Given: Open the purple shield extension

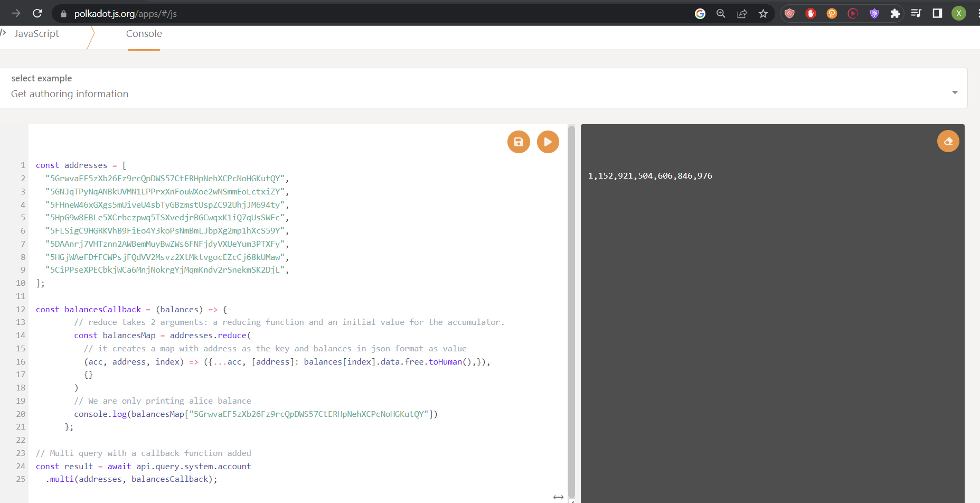Looking at the screenshot, I should pyautogui.click(x=874, y=14).
